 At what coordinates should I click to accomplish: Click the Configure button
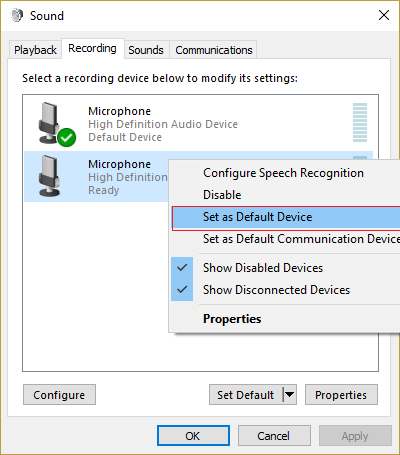59,395
